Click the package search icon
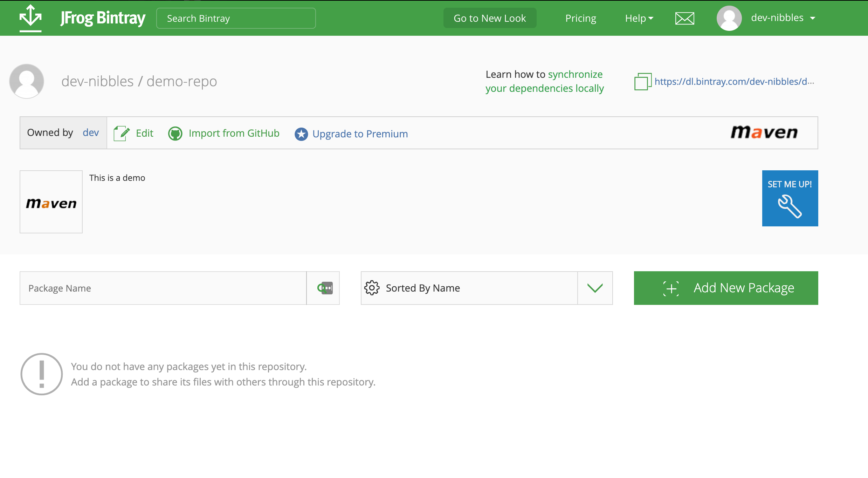This screenshot has width=868, height=478. [x=324, y=288]
